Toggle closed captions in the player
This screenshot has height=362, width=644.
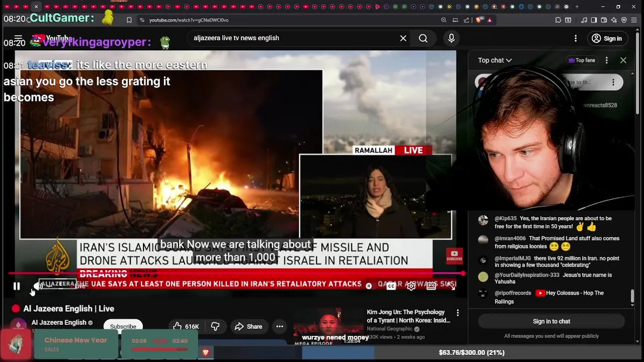[x=391, y=286]
